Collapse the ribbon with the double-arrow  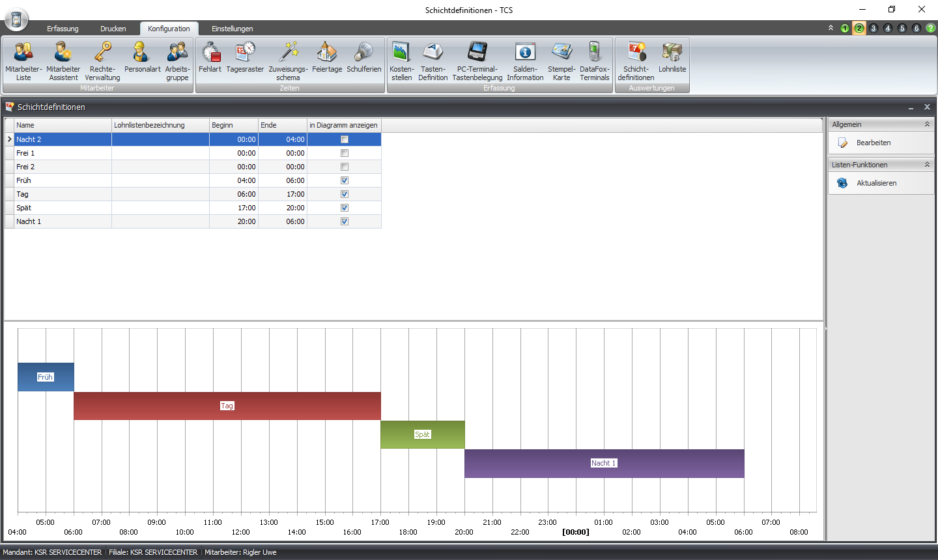(831, 28)
